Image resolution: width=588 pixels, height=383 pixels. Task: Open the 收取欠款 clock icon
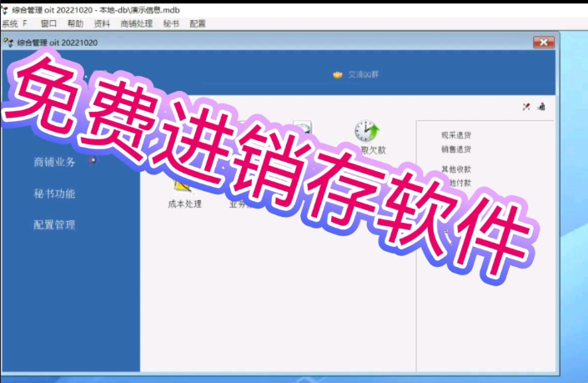click(x=367, y=131)
